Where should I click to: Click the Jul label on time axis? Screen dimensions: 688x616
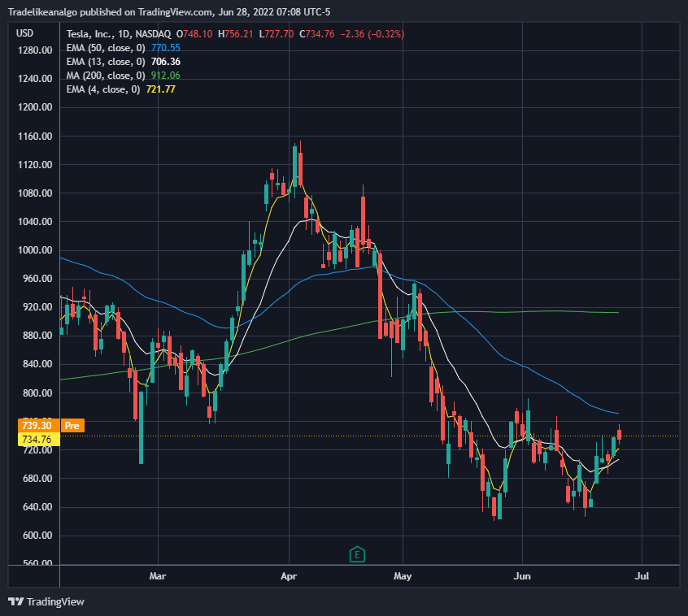(642, 576)
